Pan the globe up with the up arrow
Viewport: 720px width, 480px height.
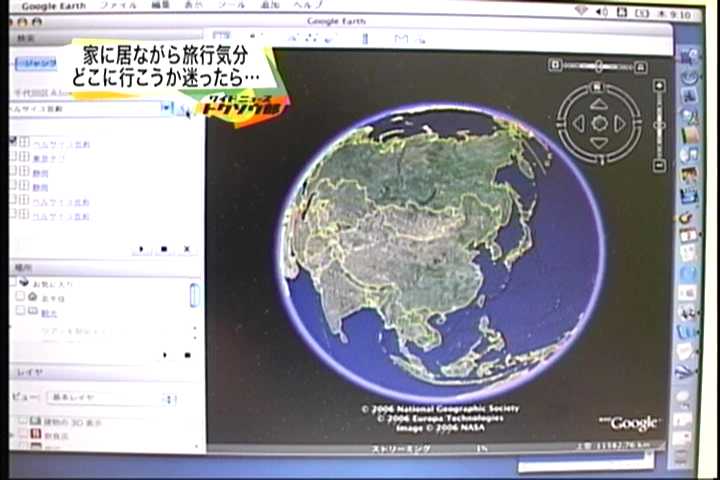(598, 104)
